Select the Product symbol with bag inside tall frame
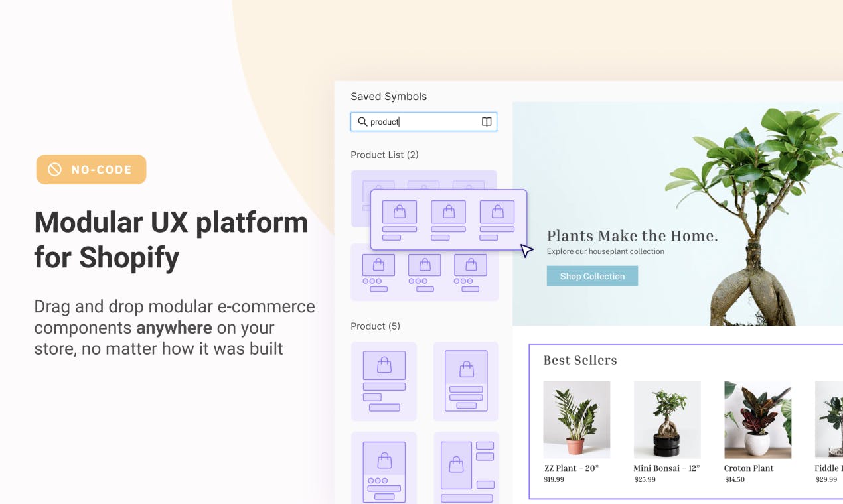The width and height of the screenshot is (843, 504). pyautogui.click(x=466, y=381)
